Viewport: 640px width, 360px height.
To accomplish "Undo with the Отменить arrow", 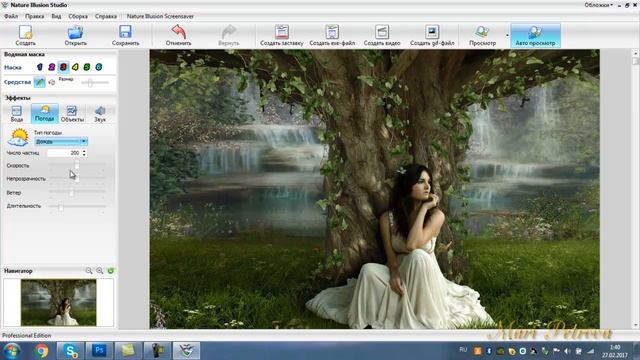I will pyautogui.click(x=178, y=35).
